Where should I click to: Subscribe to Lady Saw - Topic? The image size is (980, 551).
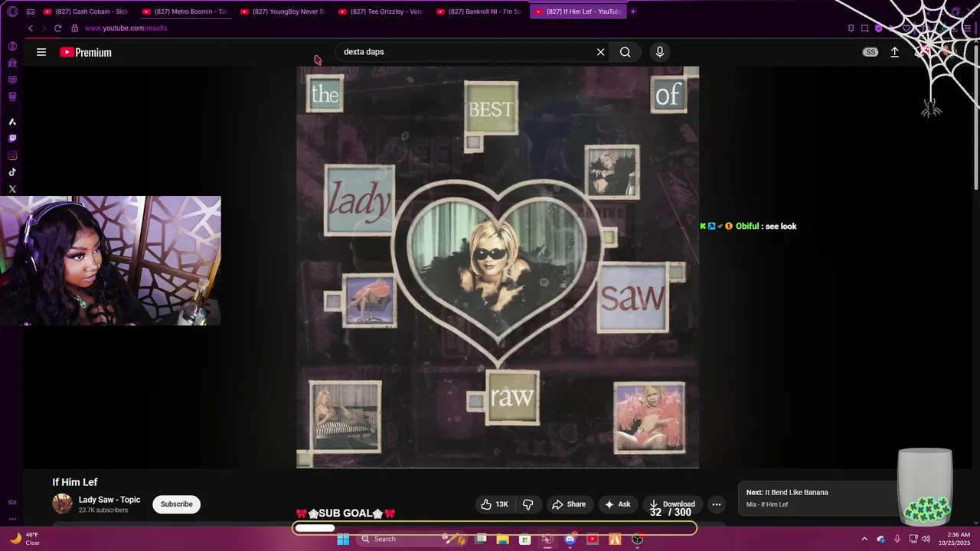(177, 504)
